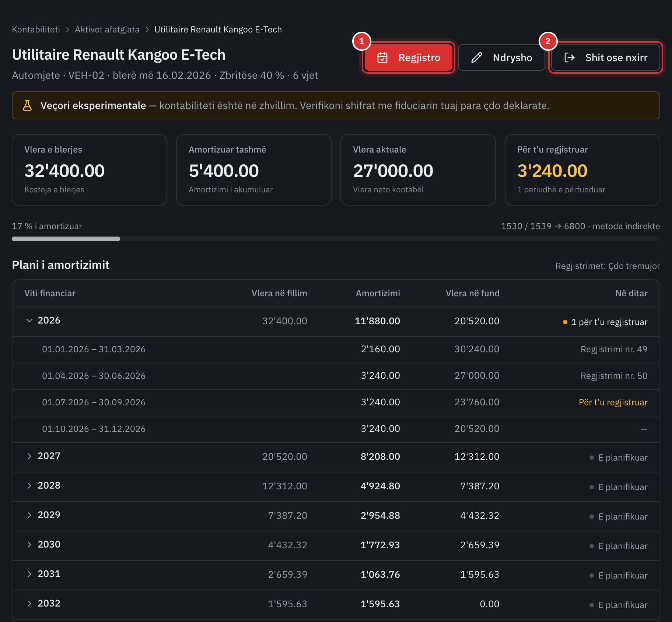Open journal entry Regjistrimi nr. 50
The width and height of the screenshot is (672, 622).
[614, 376]
